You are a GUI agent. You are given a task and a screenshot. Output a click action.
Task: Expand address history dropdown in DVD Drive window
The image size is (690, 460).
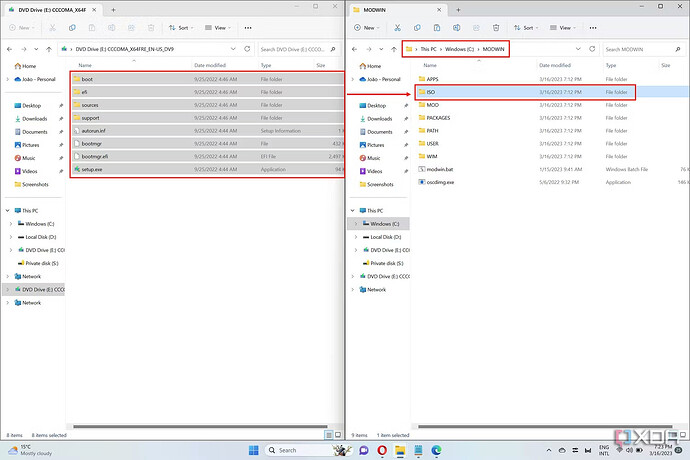(x=233, y=49)
